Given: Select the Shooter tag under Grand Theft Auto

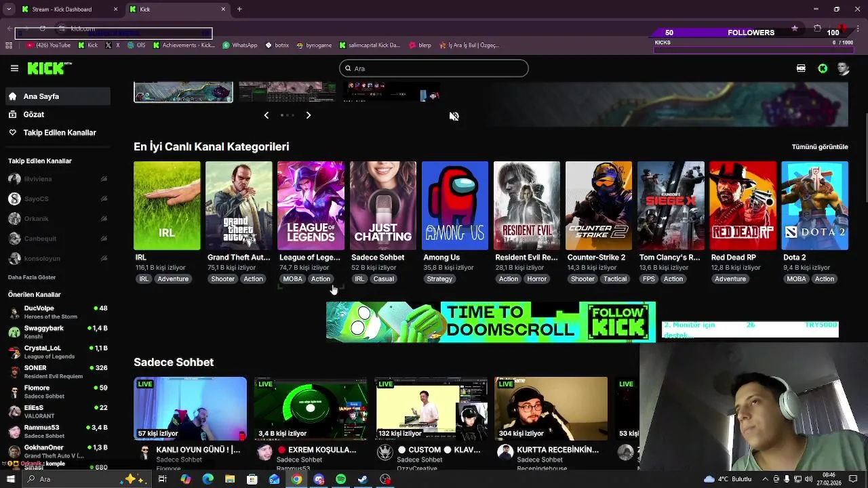Looking at the screenshot, I should (x=222, y=279).
